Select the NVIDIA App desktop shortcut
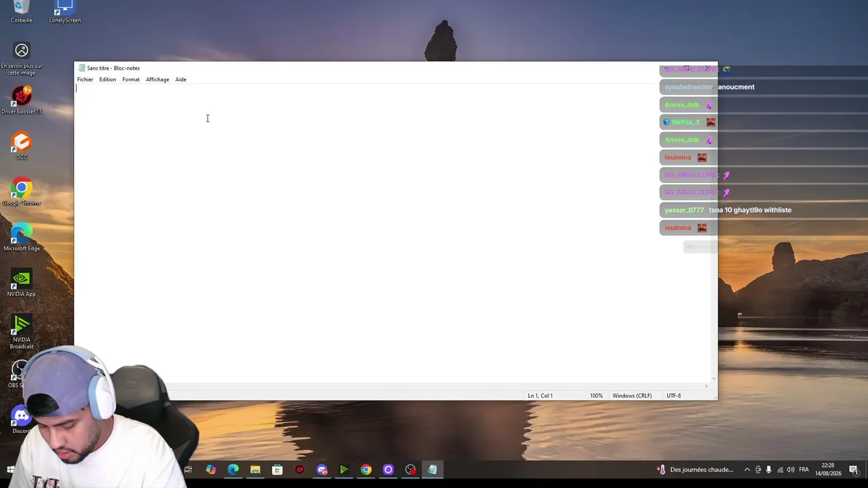Image resolution: width=868 pixels, height=488 pixels. (x=22, y=283)
